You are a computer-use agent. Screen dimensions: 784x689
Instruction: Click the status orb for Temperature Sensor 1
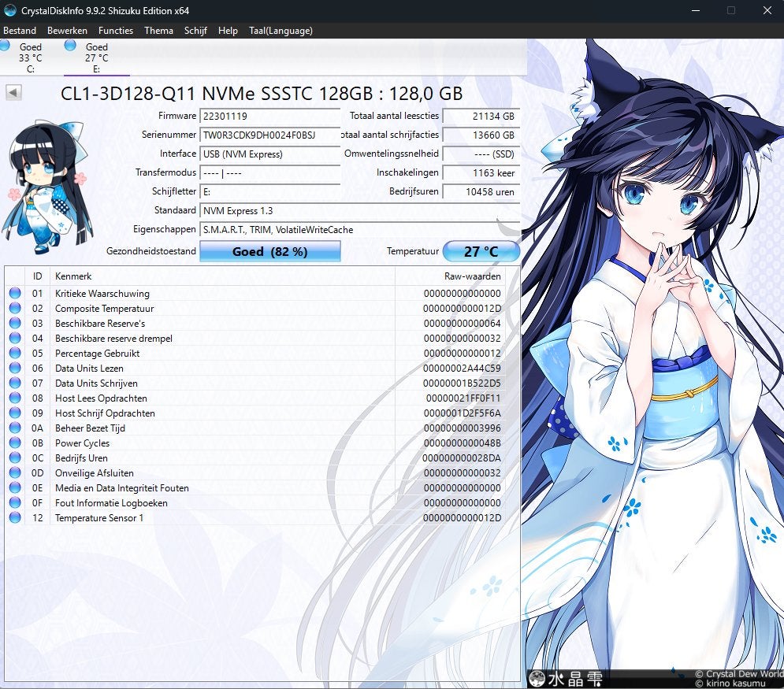(15, 517)
